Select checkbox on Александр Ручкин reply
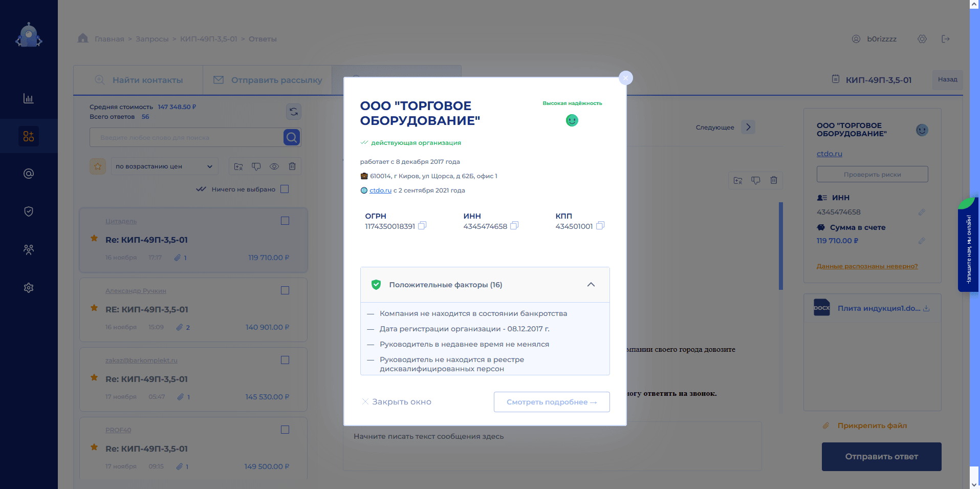Image resolution: width=980 pixels, height=489 pixels. (285, 290)
